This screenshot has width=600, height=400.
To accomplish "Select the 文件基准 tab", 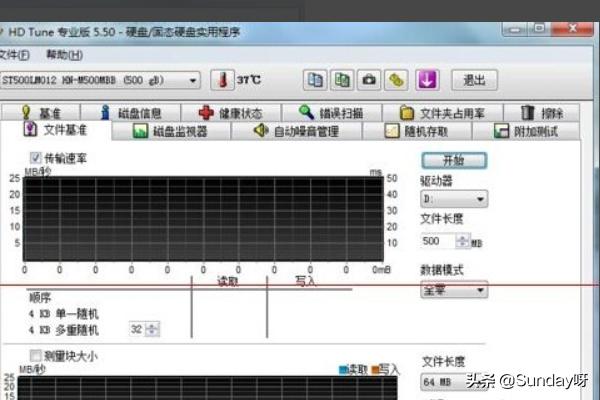I will [55, 130].
